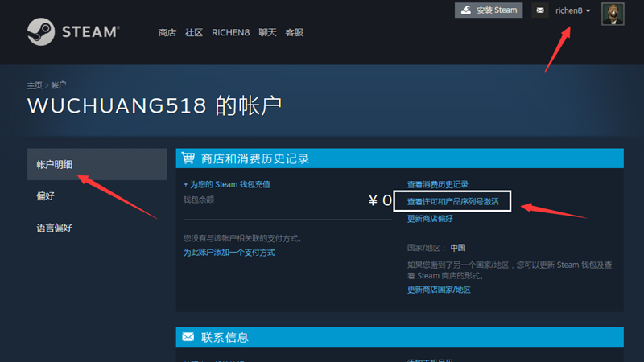Image resolution: width=644 pixels, height=362 pixels.
Task: Click 为此帐户添加一个支付方式 link
Action: tap(229, 253)
